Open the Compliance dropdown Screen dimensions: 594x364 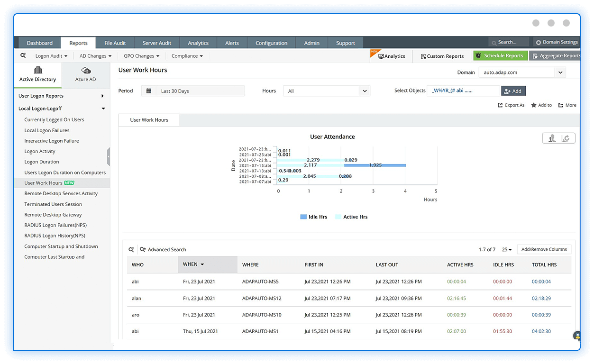[187, 56]
